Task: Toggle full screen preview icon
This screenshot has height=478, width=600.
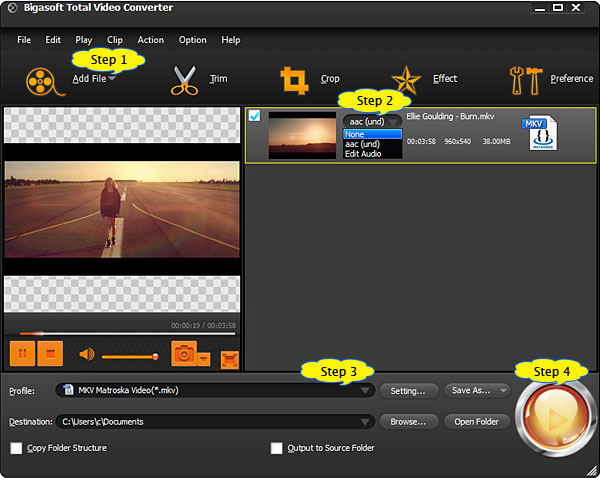Action: coord(230,360)
